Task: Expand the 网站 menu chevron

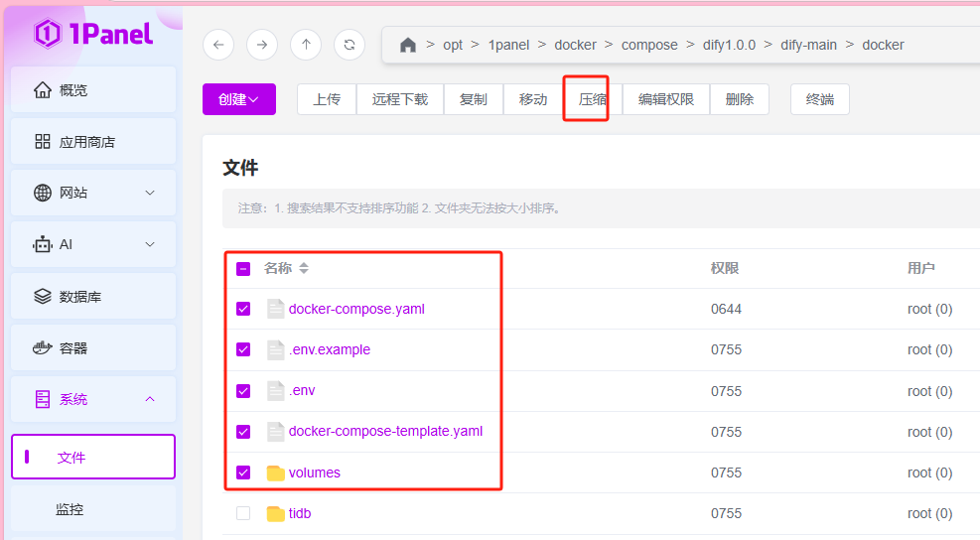Action: (150, 193)
